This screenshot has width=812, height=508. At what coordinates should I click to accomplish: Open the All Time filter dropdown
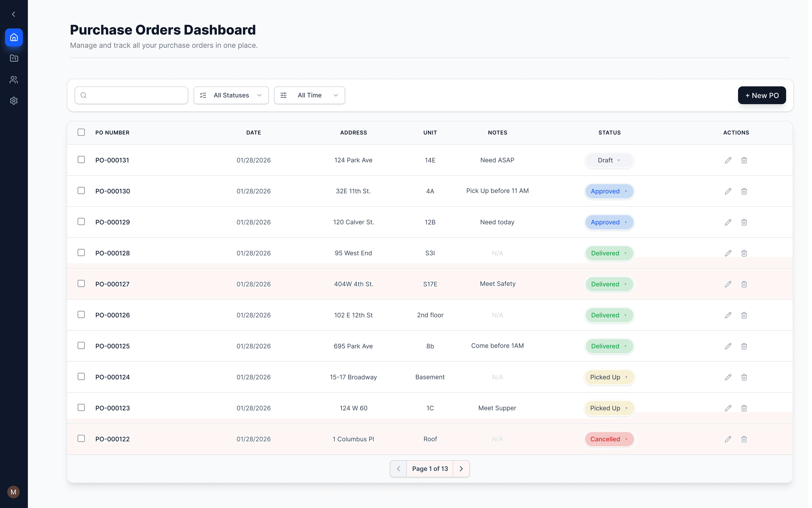(309, 95)
